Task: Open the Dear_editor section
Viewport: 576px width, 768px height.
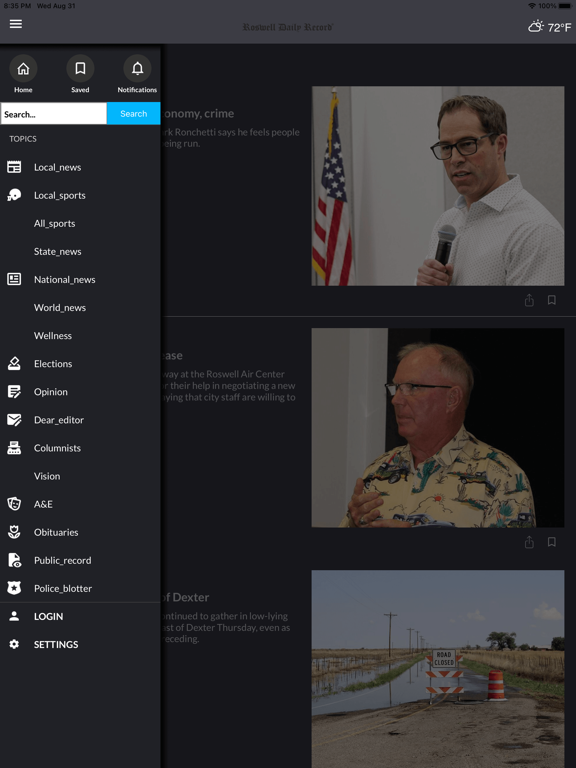Action: click(x=59, y=420)
